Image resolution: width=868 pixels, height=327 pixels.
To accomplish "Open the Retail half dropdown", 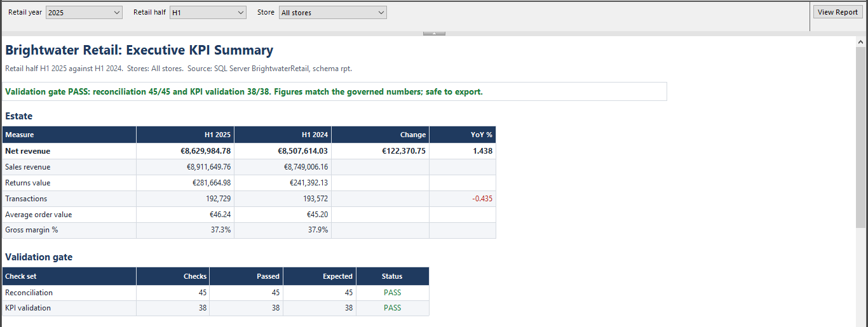I will (x=208, y=12).
